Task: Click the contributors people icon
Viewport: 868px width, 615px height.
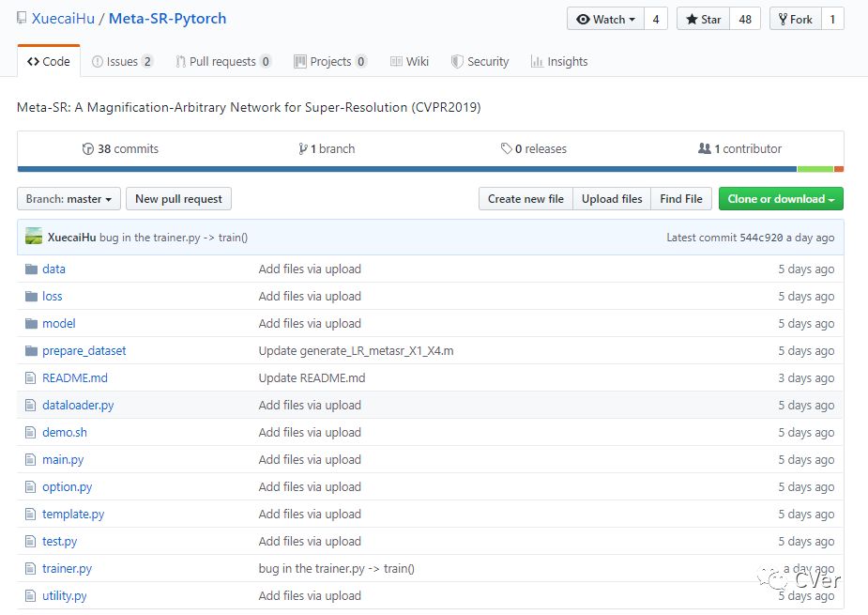Action: 705,148
